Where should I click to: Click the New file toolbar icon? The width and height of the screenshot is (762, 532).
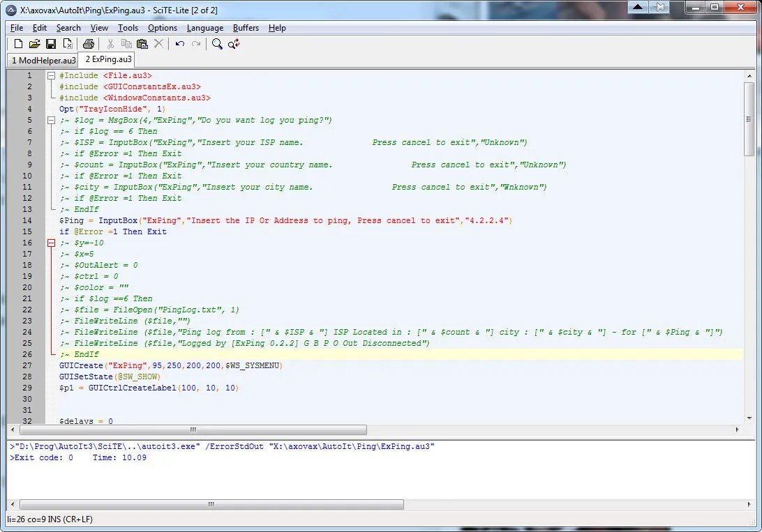pyautogui.click(x=18, y=44)
